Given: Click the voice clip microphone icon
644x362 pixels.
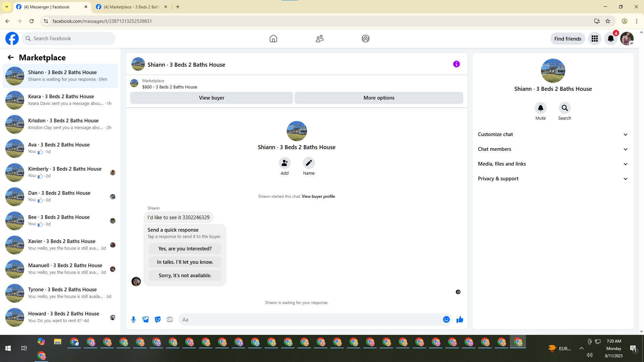Looking at the screenshot, I should coord(133,319).
